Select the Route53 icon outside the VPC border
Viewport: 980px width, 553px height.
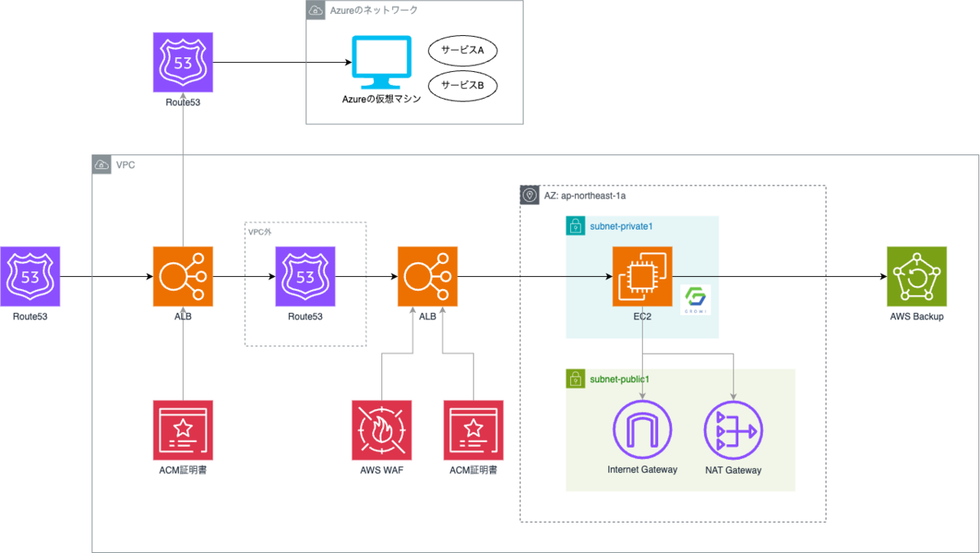30,276
